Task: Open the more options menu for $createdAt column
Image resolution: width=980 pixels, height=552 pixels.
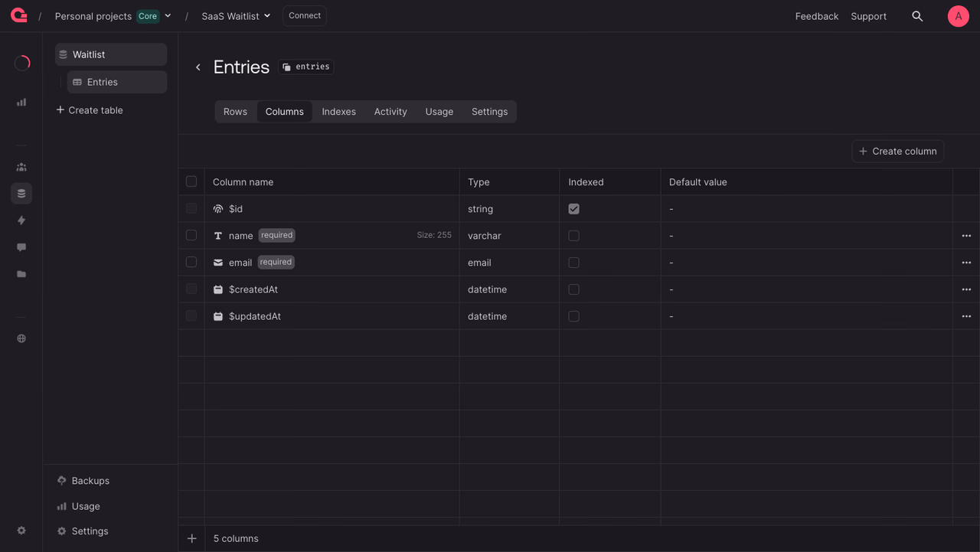Action: coord(966,289)
